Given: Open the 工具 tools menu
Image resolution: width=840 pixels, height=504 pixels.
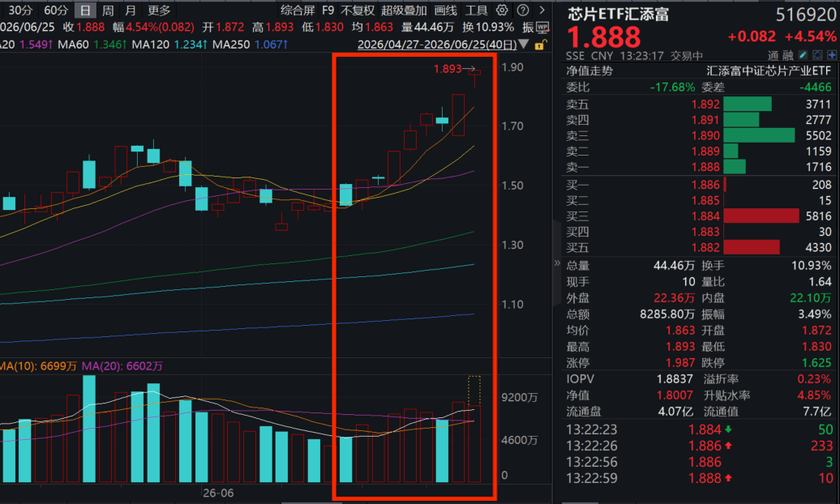Looking at the screenshot, I should tap(476, 11).
